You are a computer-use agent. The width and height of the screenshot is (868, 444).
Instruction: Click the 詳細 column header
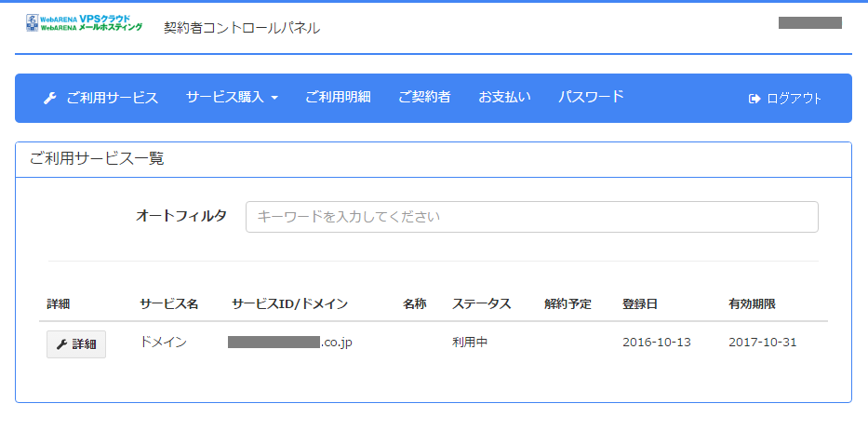pyautogui.click(x=58, y=304)
